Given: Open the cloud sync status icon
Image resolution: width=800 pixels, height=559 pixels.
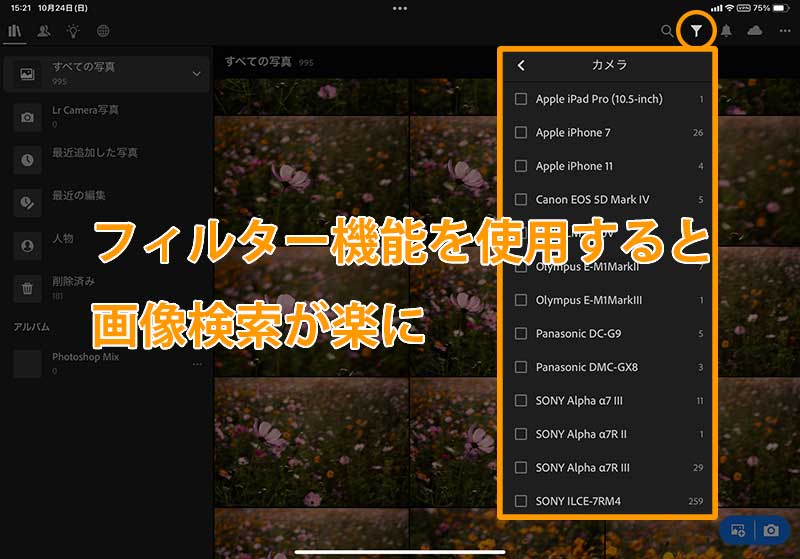Looking at the screenshot, I should pos(755,31).
